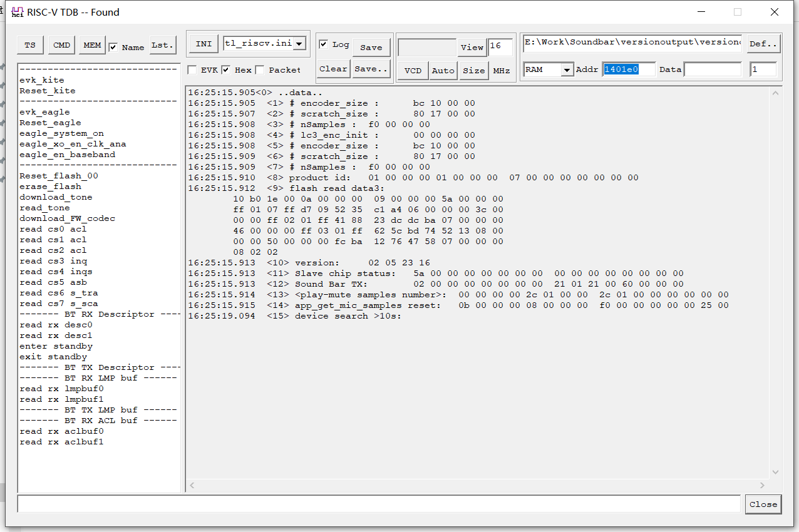
Task: Click the MEM memory tool
Action: click(x=92, y=45)
